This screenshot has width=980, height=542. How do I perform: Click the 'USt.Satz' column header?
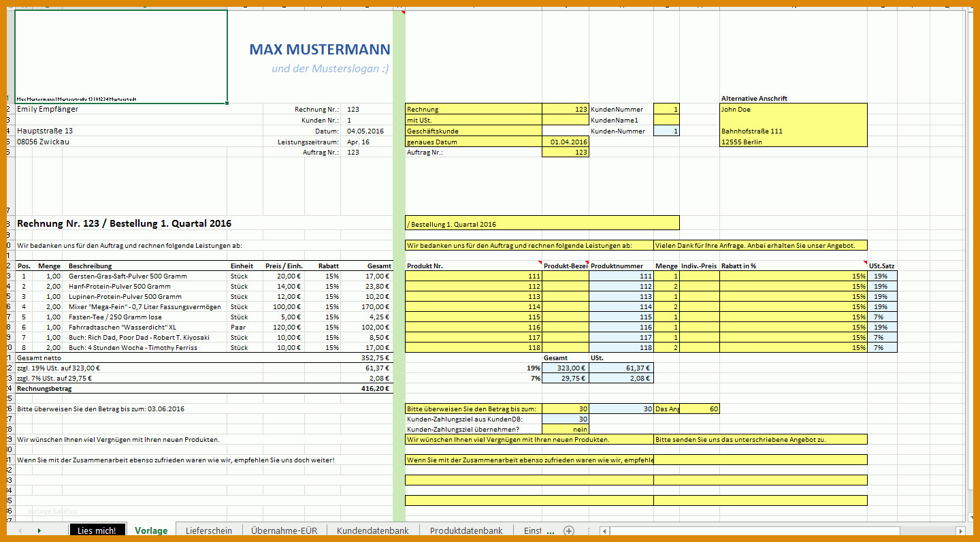(x=882, y=266)
